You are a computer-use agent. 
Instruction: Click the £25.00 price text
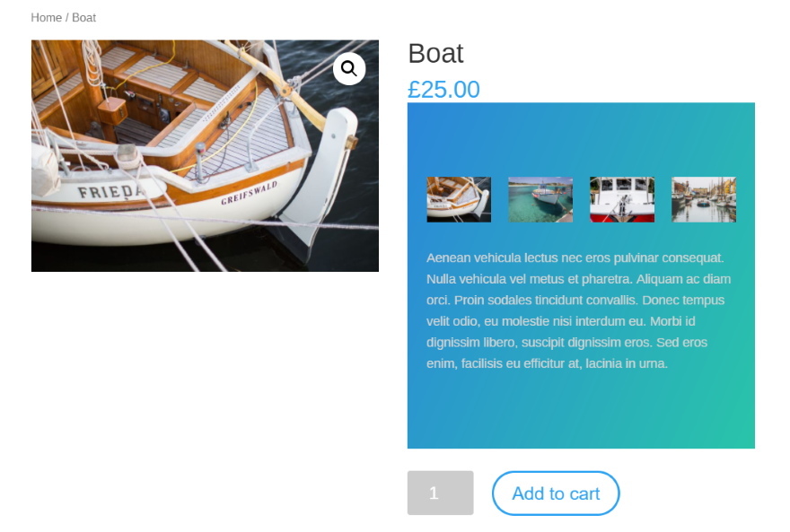443,90
